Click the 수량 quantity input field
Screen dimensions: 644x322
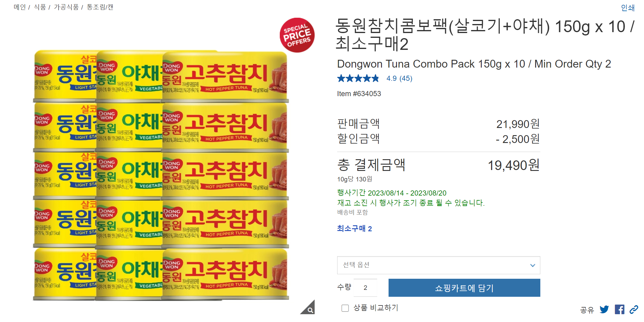[x=365, y=287]
